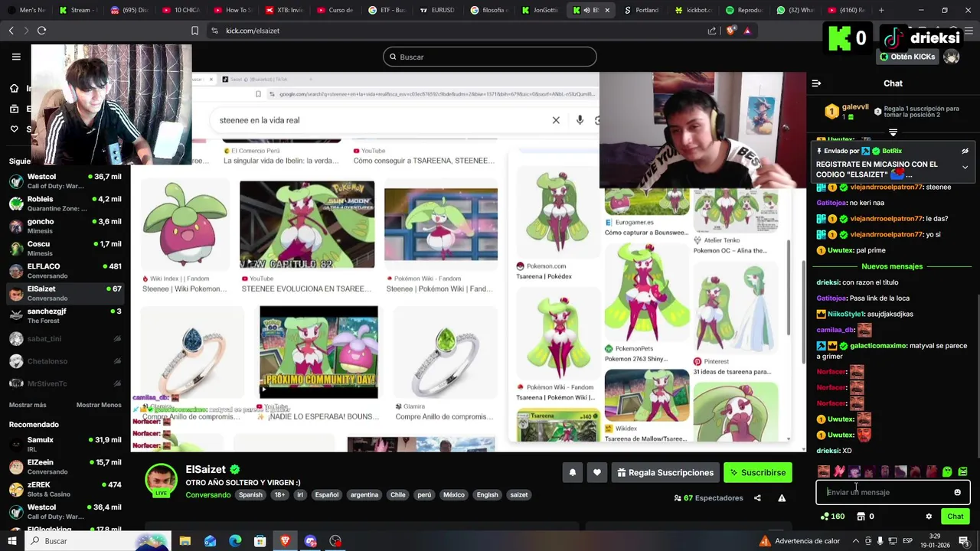The height and width of the screenshot is (551, 980).
Task: Open the recommended channel zEREK
Action: click(x=65, y=489)
